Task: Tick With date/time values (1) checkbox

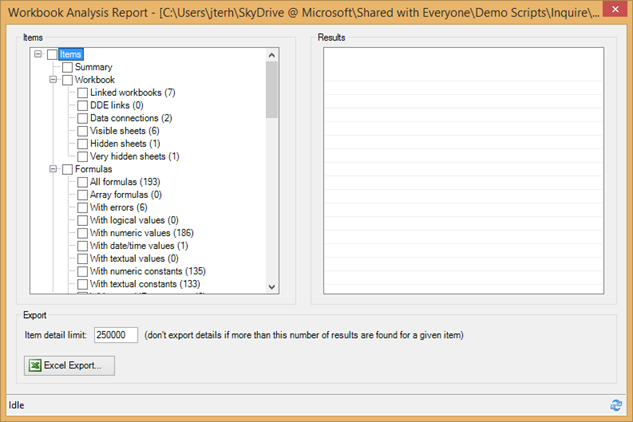Action: [x=82, y=246]
